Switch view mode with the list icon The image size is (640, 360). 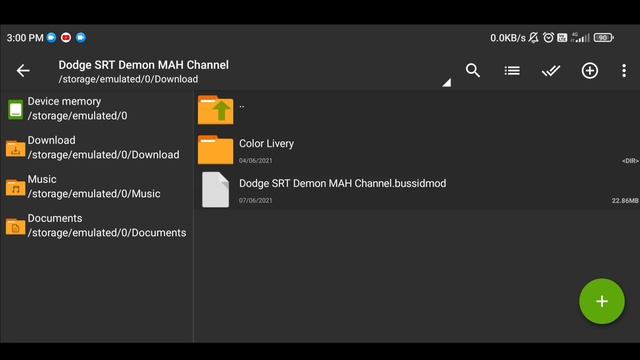click(x=512, y=71)
